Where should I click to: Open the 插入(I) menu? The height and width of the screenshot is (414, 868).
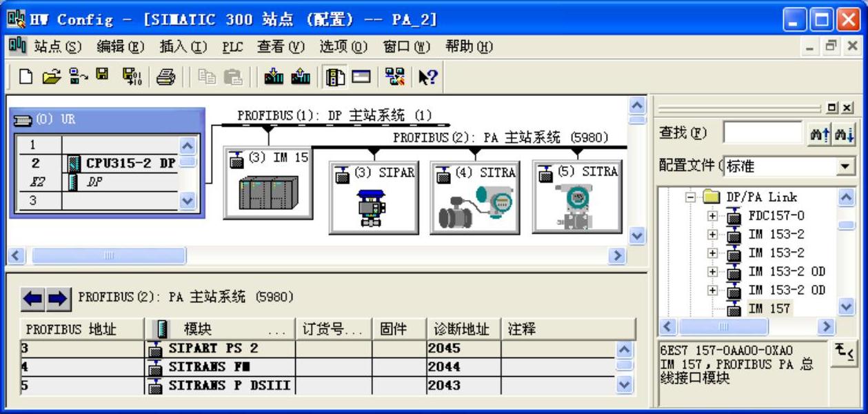click(x=183, y=46)
